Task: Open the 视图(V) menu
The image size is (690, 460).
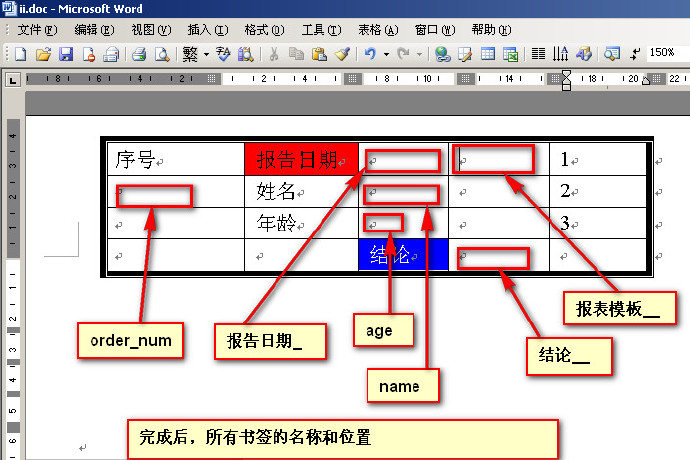Action: (x=151, y=30)
